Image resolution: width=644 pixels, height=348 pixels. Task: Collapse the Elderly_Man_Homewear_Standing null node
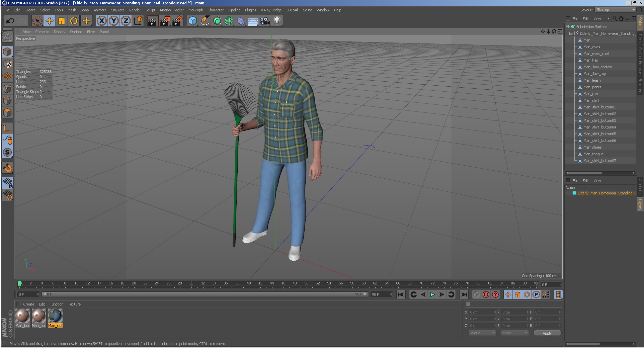coord(571,33)
